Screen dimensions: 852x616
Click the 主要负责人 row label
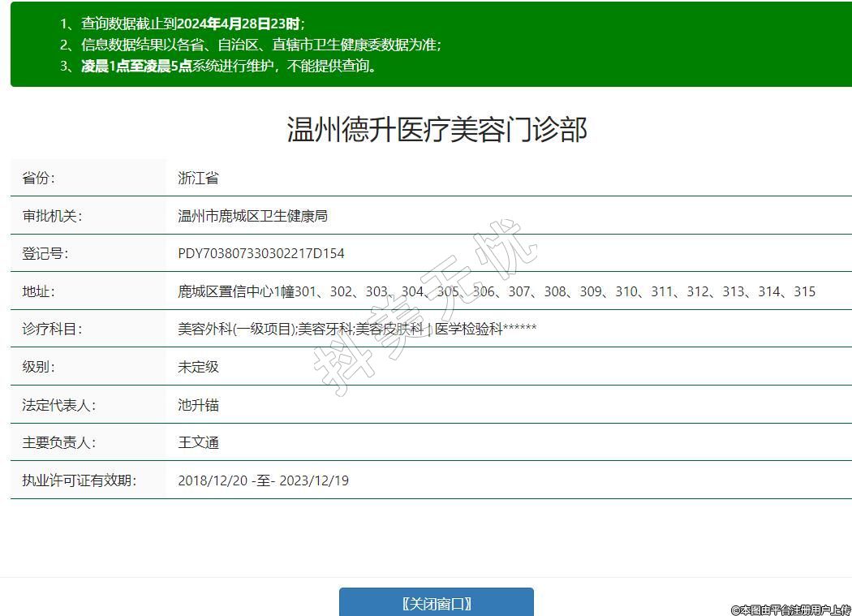point(58,442)
